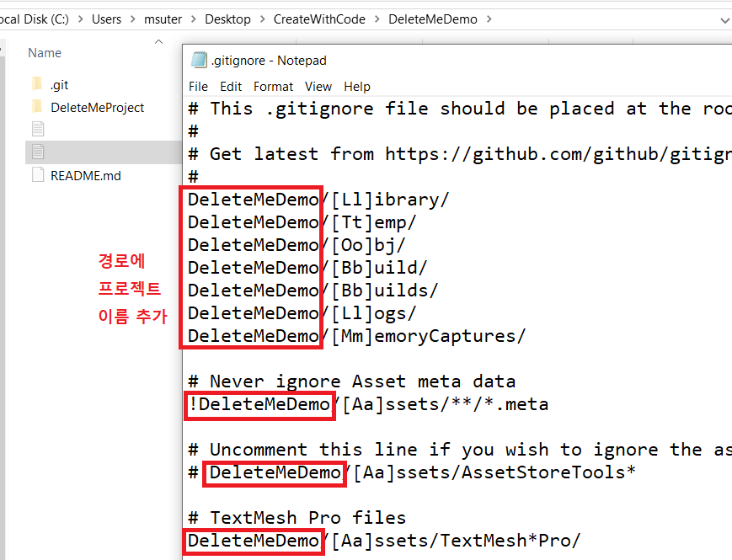Open the View menu in Notepad
732x560 pixels.
pos(318,87)
